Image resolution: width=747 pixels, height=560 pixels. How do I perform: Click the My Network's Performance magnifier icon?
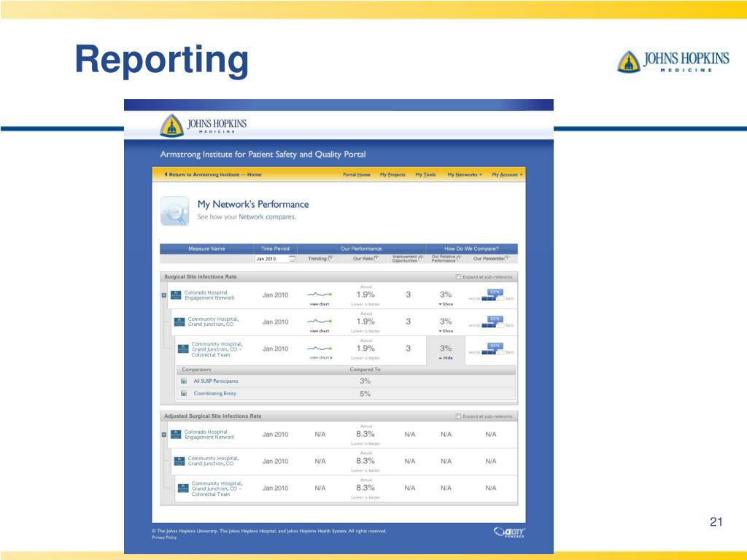tap(175, 211)
